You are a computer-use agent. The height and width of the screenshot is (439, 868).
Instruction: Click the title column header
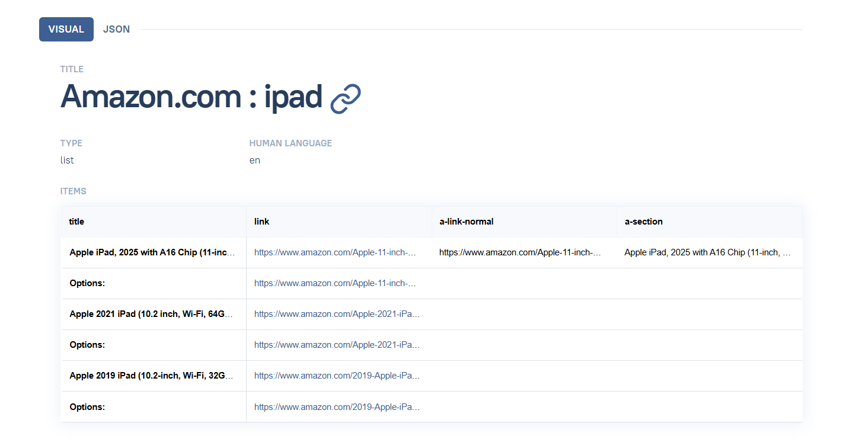(x=76, y=221)
